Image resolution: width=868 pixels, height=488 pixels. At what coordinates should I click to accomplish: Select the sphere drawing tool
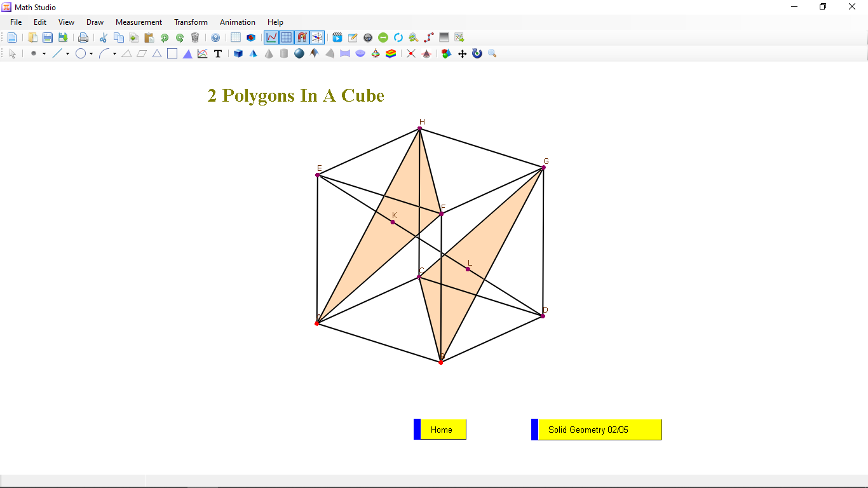tap(299, 53)
